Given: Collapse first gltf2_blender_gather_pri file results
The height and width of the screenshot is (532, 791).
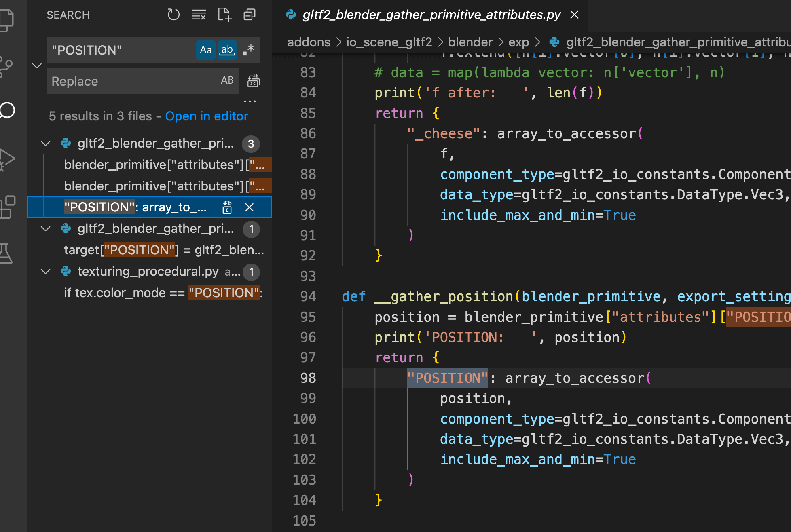Looking at the screenshot, I should pyautogui.click(x=46, y=144).
